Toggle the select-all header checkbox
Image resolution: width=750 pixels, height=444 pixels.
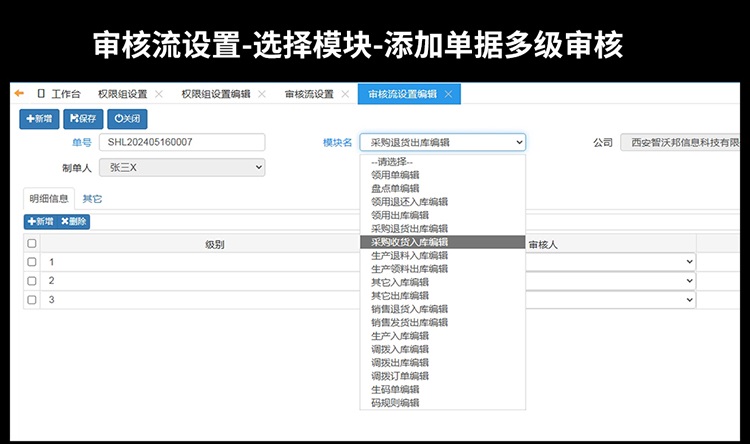click(32, 244)
